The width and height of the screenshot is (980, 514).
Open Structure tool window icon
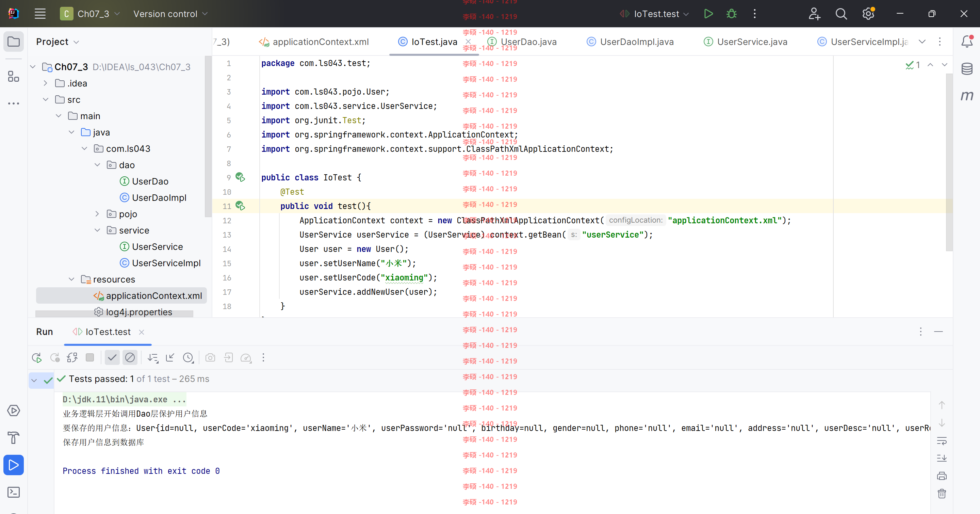[x=13, y=76]
